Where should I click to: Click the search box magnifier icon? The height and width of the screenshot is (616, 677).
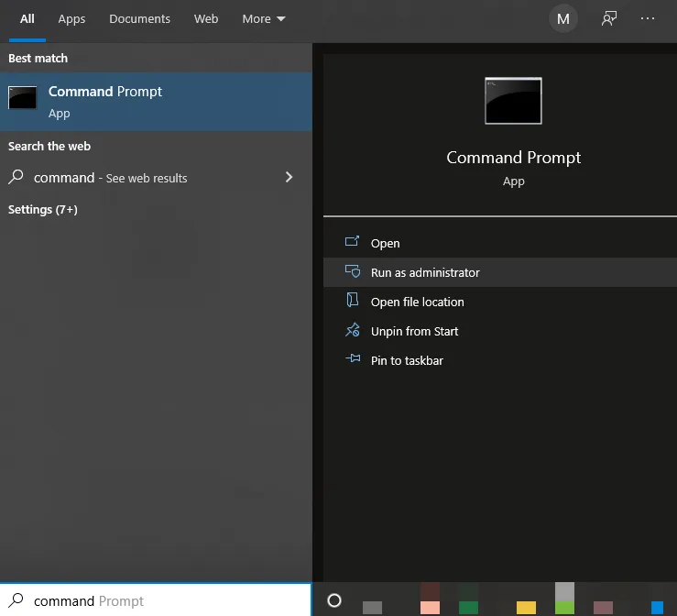coord(16,599)
